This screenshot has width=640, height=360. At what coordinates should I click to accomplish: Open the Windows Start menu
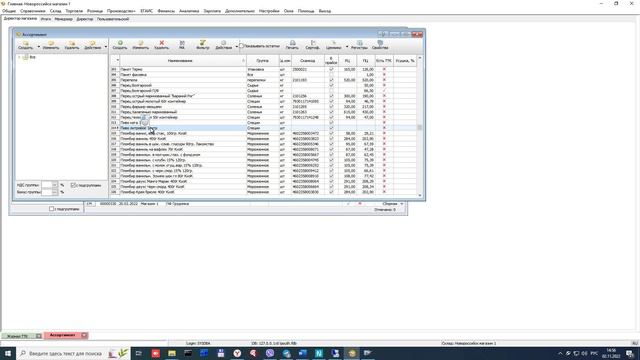[8, 353]
